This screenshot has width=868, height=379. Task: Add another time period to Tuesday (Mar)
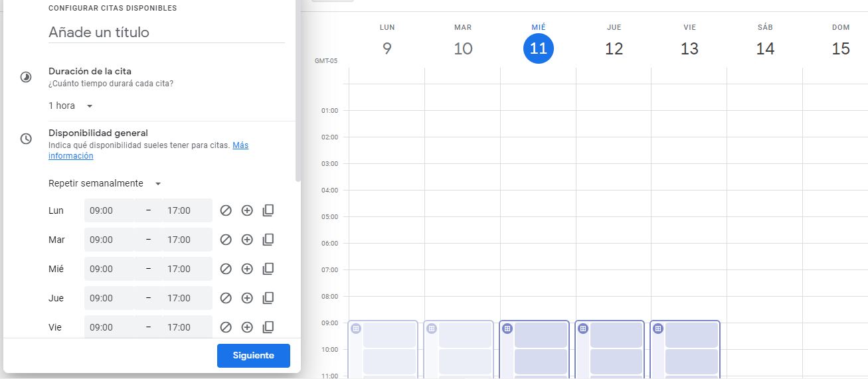pyautogui.click(x=247, y=240)
